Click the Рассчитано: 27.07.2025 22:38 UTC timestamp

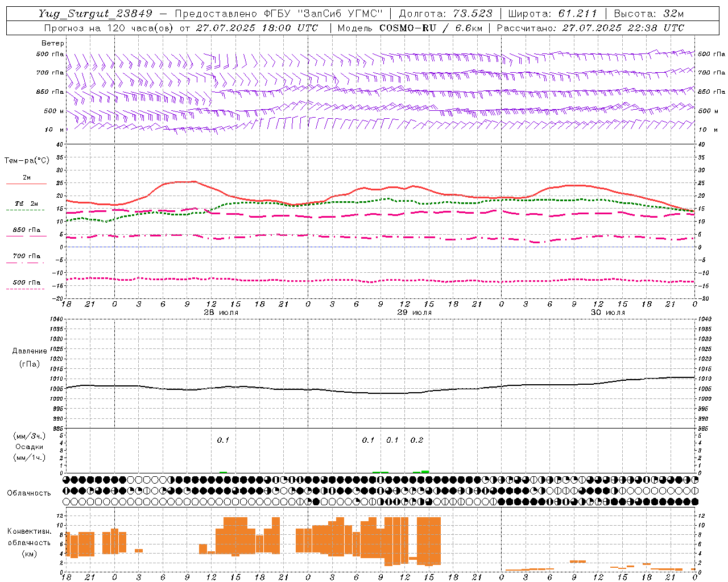(x=590, y=27)
